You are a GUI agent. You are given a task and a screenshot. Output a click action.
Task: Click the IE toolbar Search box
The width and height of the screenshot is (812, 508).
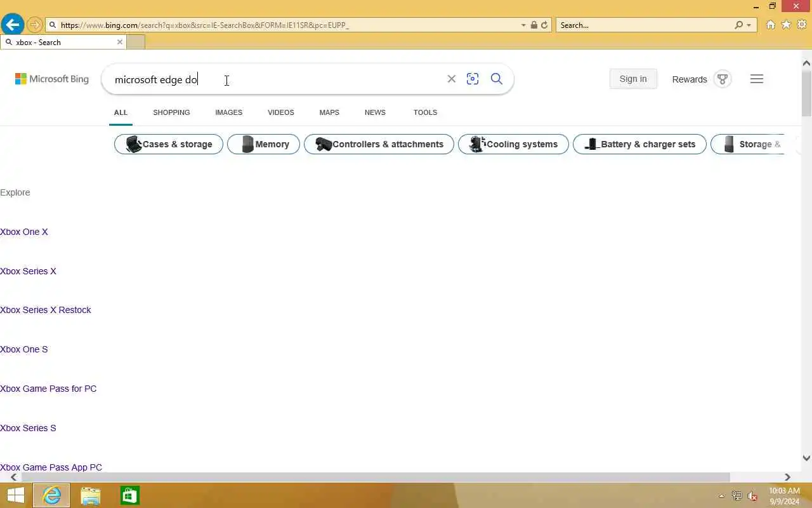click(645, 25)
